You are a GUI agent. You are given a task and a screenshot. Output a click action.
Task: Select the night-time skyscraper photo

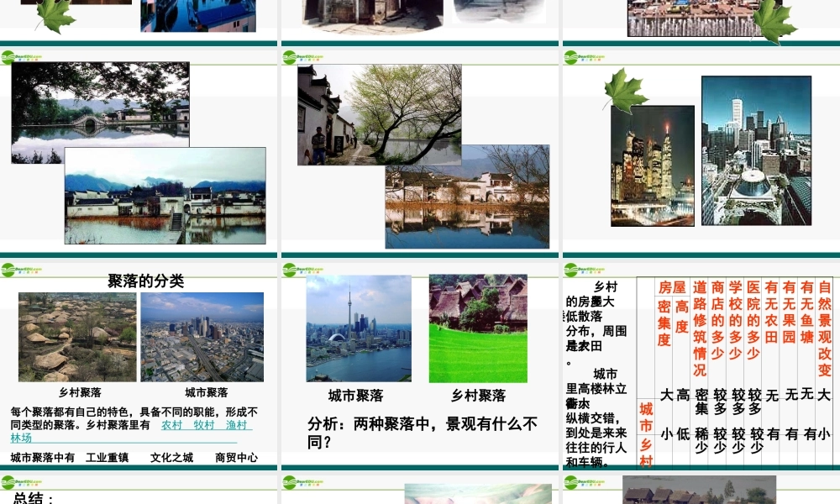coord(653,166)
